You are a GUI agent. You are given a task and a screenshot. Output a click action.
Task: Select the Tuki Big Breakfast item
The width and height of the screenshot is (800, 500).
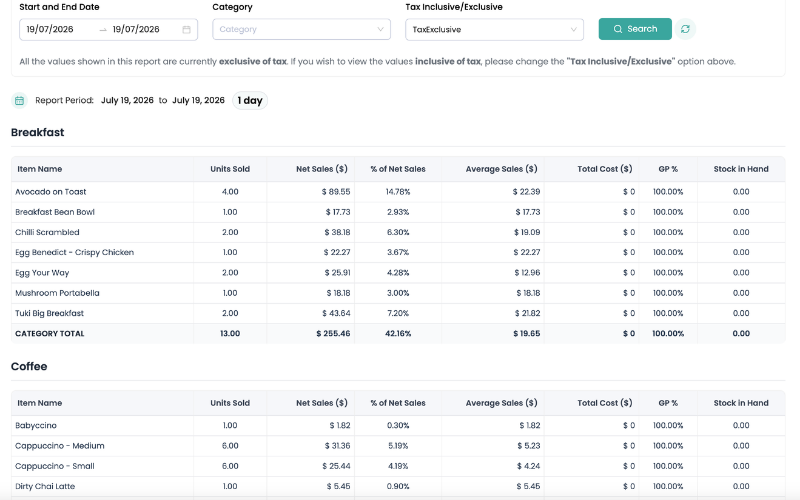tap(49, 313)
